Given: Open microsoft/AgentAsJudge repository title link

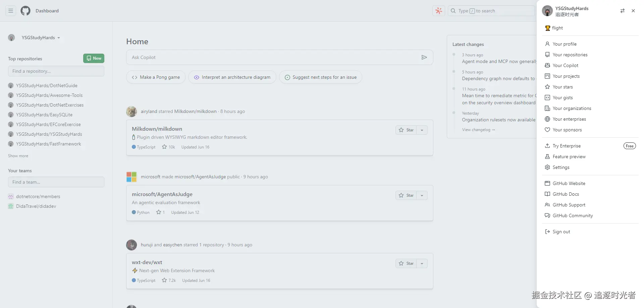Looking at the screenshot, I should (x=162, y=194).
